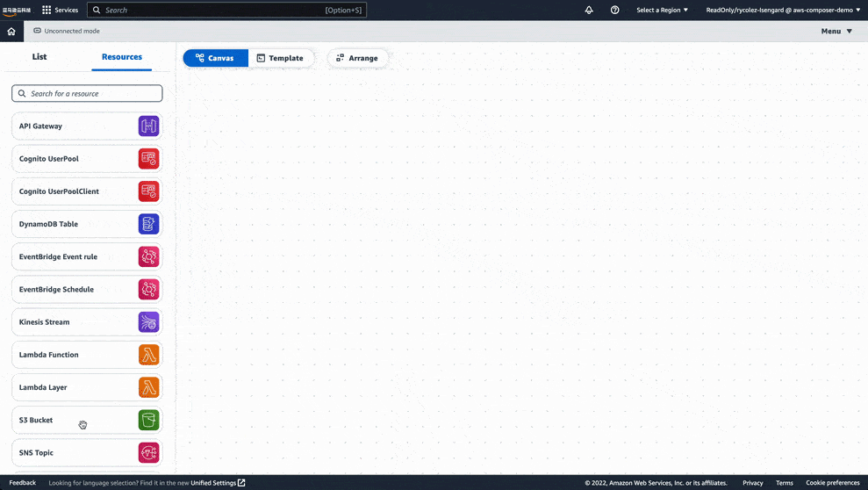Select the DynamoDB Table label text

49,224
